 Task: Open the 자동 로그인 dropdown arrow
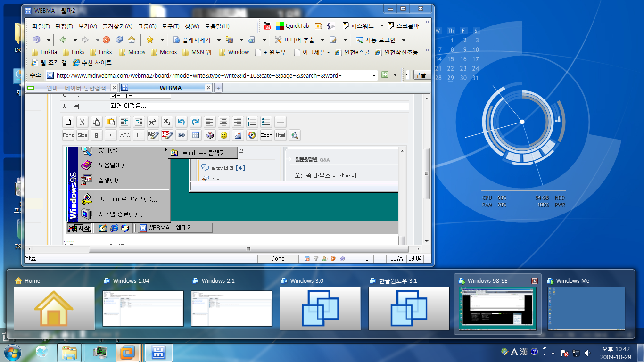pos(404,40)
